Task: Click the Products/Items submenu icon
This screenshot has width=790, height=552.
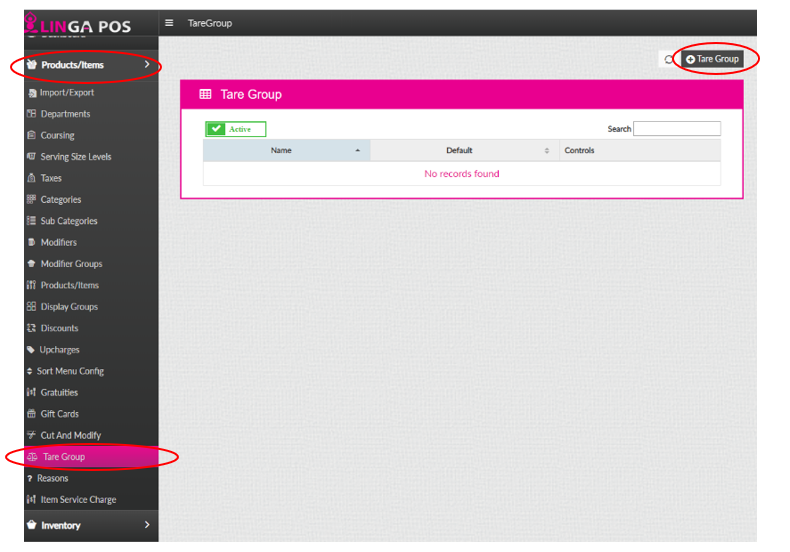Action: pos(31,285)
